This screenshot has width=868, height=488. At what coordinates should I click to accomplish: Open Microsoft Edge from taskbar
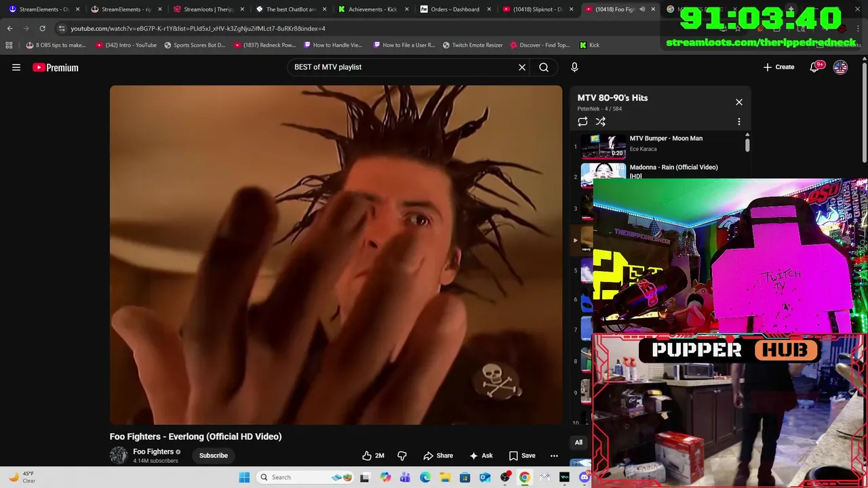pos(425,477)
